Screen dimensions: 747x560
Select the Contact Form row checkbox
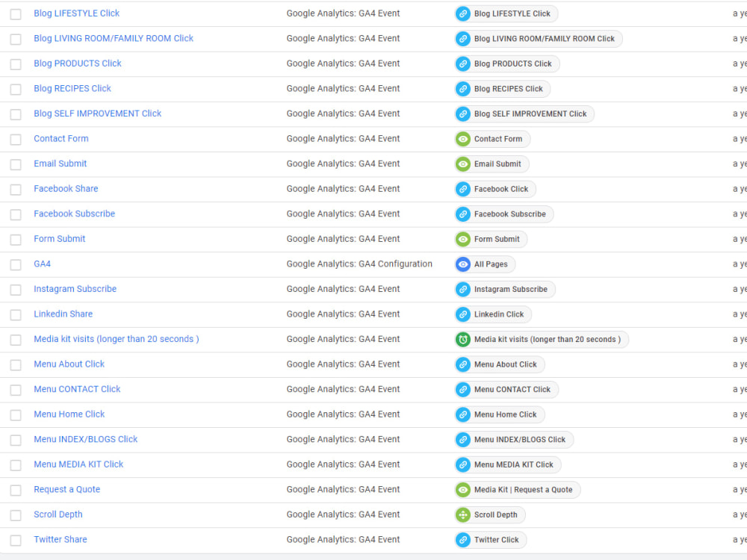coord(16,140)
